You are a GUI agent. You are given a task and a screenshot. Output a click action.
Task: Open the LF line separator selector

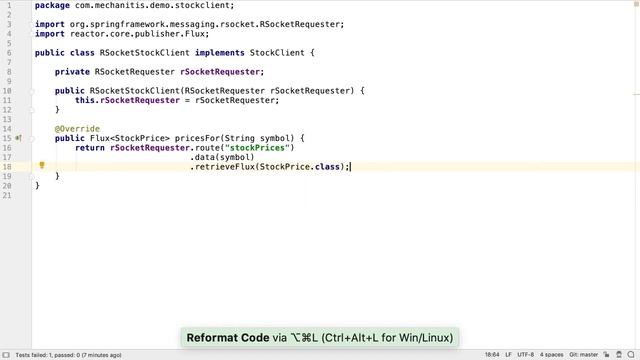[508, 355]
